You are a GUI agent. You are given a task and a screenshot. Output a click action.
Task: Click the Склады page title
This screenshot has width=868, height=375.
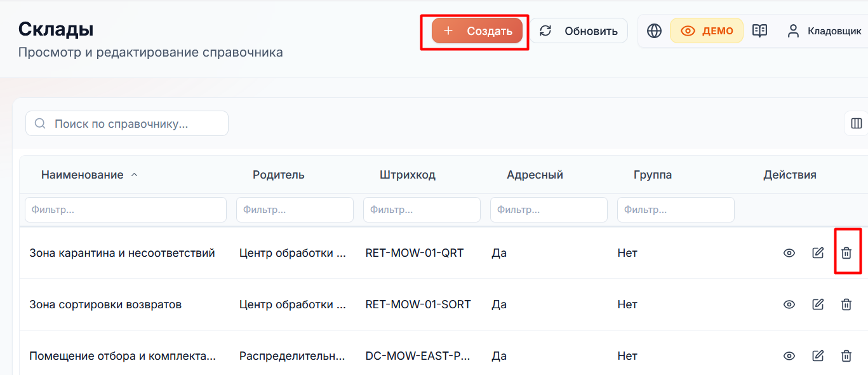point(56,29)
